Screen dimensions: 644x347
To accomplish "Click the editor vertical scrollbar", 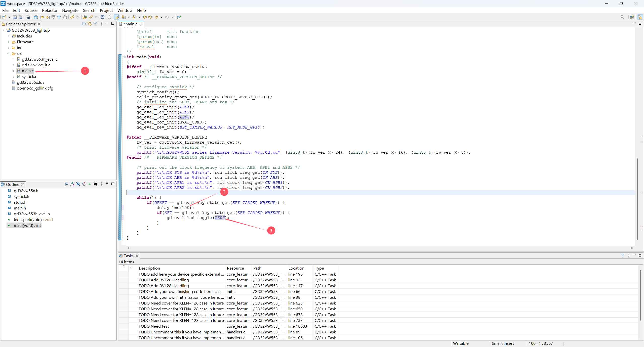I will pos(637,199).
